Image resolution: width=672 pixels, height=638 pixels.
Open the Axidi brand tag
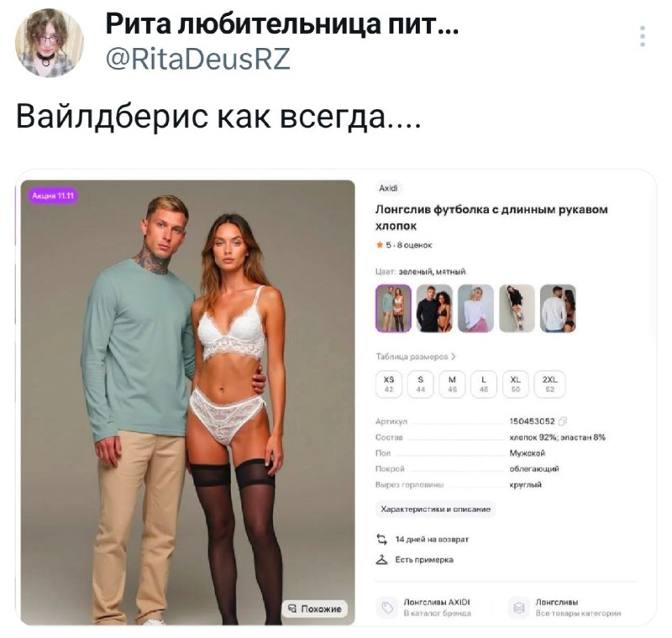388,188
